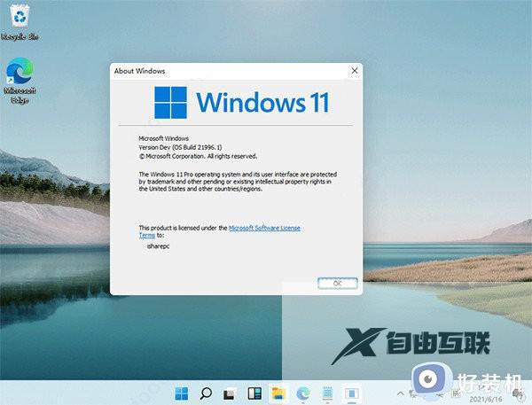Open the Widgets panel from the taskbar

(254, 393)
